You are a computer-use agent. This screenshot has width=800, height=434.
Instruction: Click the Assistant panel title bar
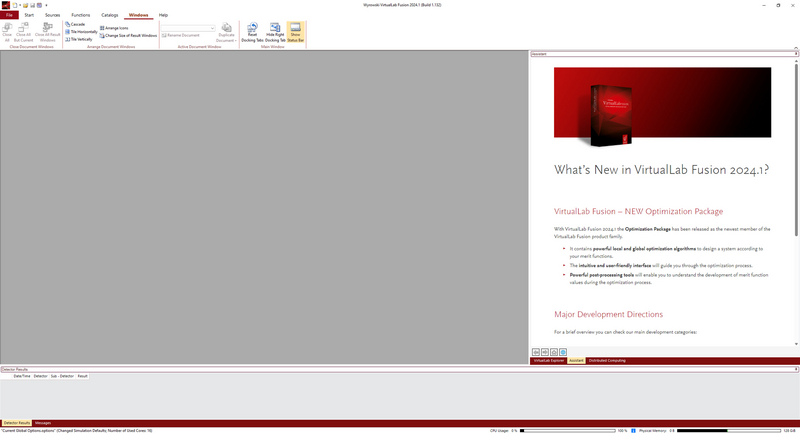662,54
